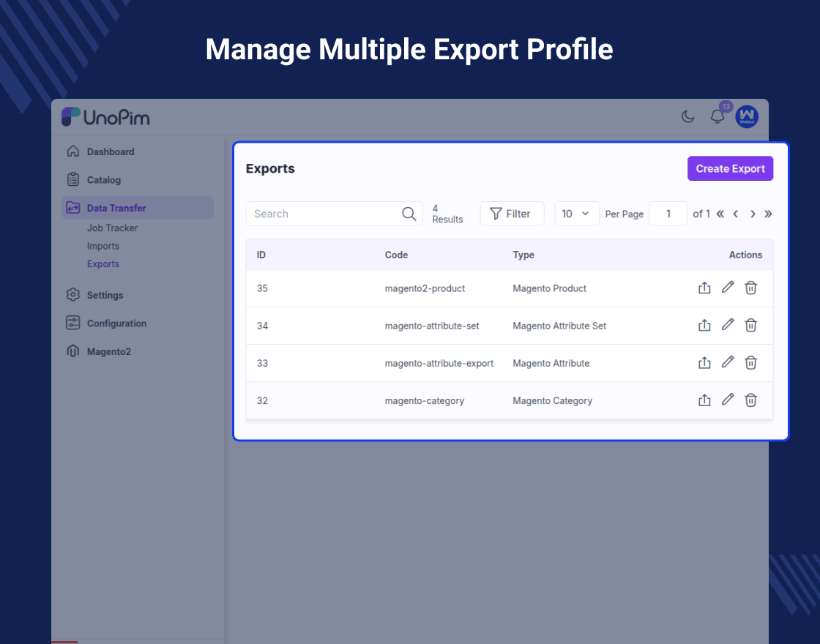Viewport: 820px width, 644px height.
Task: Run export for magento-attribute-set row
Action: click(x=704, y=325)
